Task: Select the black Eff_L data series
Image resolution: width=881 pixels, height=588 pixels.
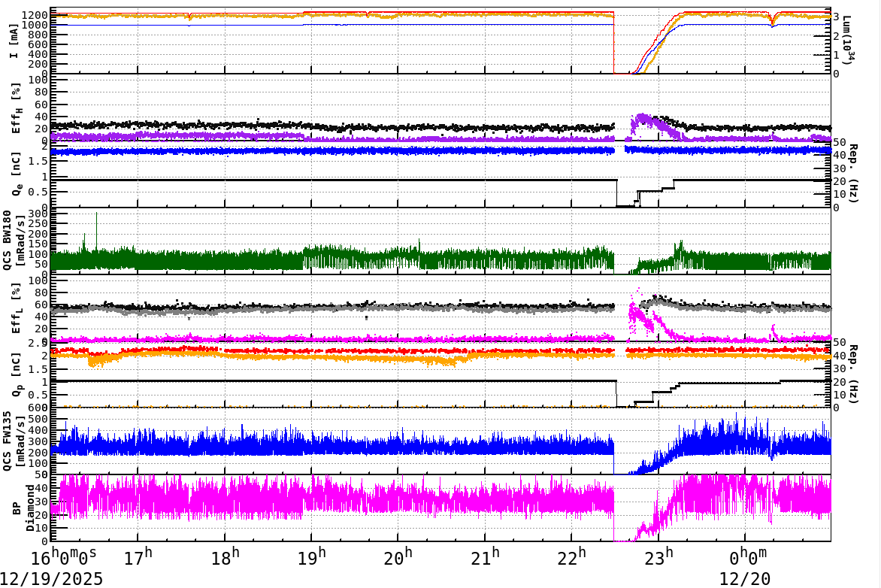Action: tap(301, 305)
